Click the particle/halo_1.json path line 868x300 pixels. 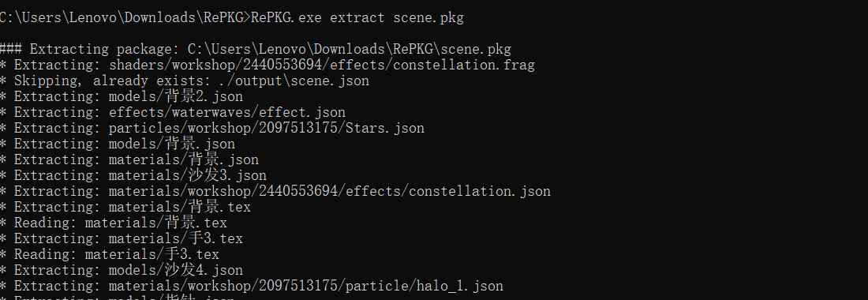point(251,286)
